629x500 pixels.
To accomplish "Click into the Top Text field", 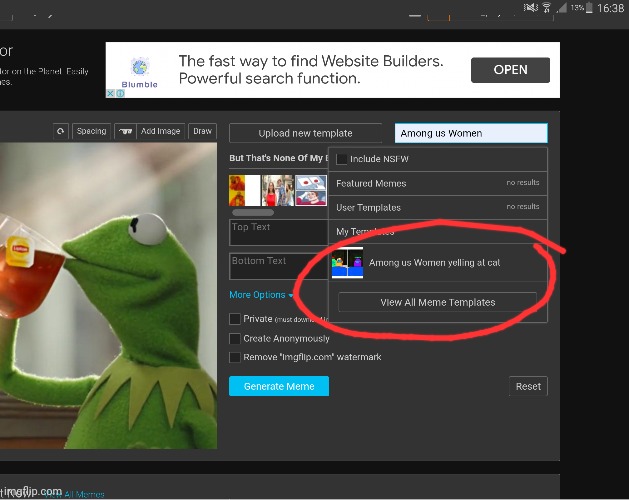I will 279,232.
